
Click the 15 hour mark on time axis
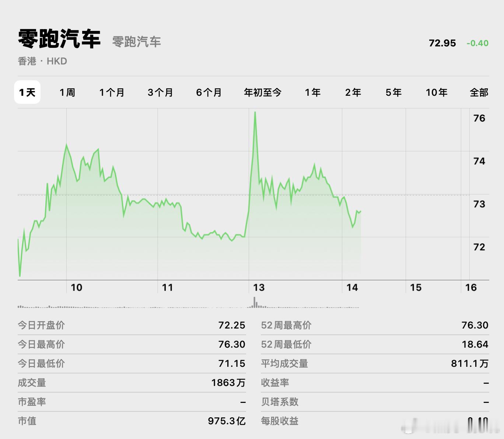pos(416,287)
